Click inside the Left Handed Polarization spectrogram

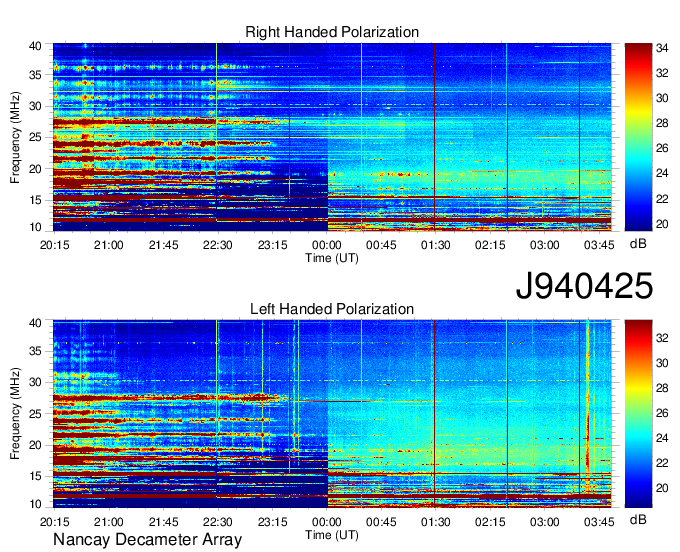pos(332,414)
